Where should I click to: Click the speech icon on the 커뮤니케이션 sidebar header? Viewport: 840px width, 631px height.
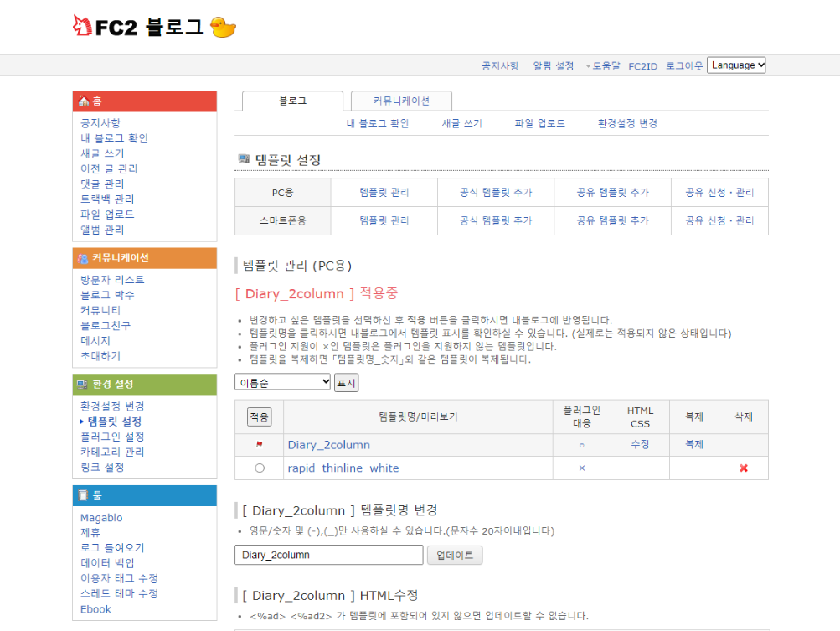pos(82,258)
